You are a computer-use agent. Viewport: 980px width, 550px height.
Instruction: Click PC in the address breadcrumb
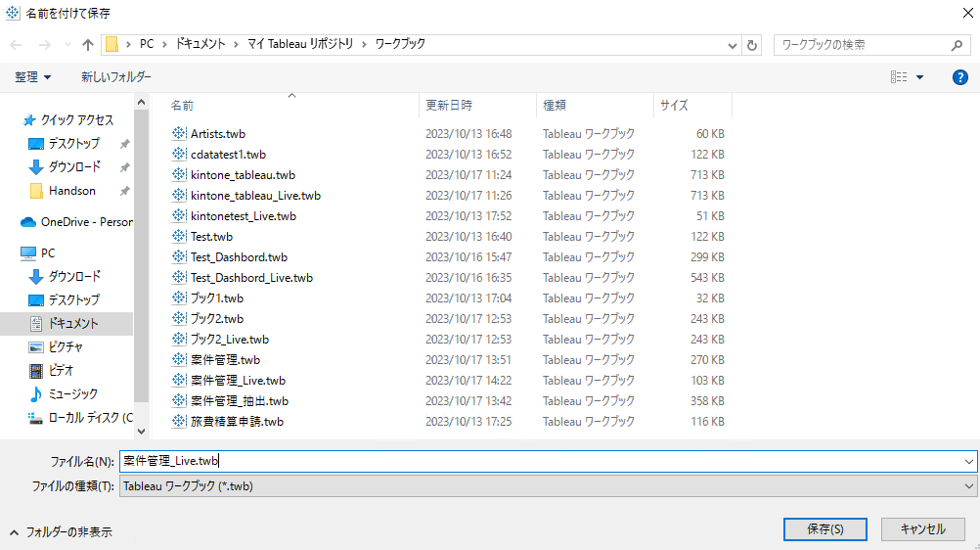point(147,44)
